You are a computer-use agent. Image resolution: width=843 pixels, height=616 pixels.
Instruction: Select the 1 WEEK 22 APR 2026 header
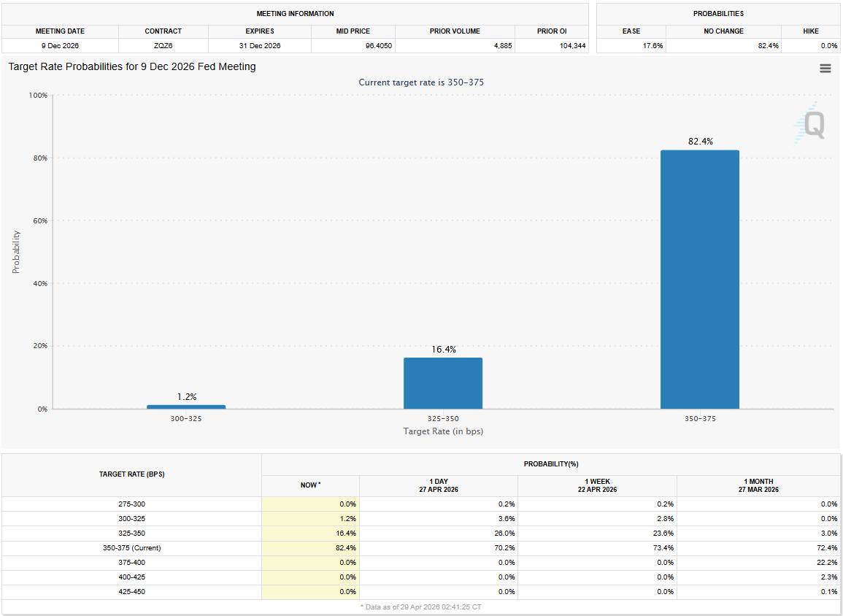[597, 485]
